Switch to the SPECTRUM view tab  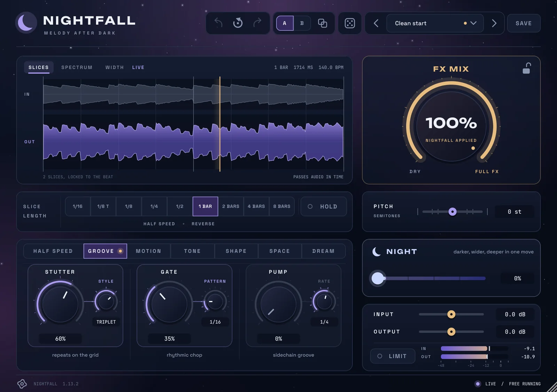[x=77, y=67]
